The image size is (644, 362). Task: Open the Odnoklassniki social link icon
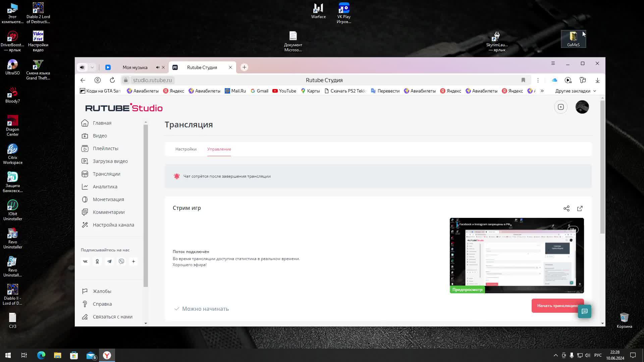click(97, 261)
